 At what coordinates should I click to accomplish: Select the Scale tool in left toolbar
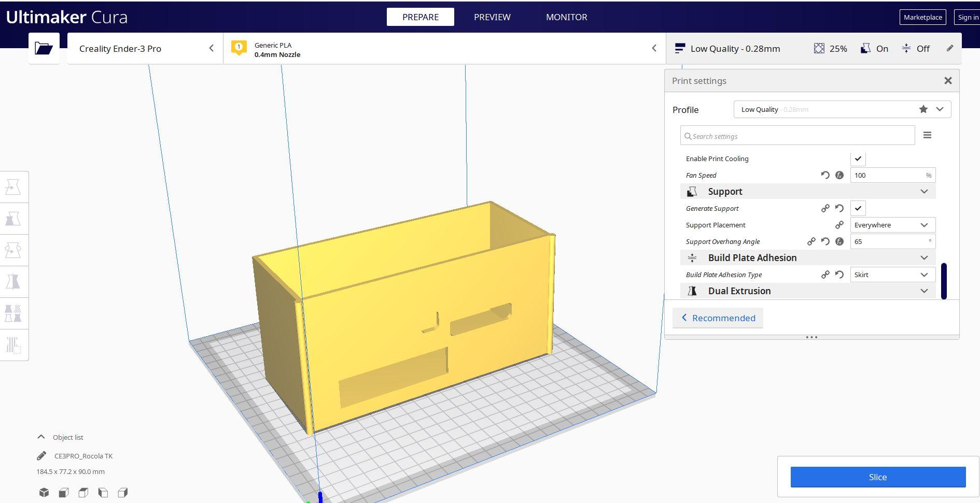coord(13,219)
